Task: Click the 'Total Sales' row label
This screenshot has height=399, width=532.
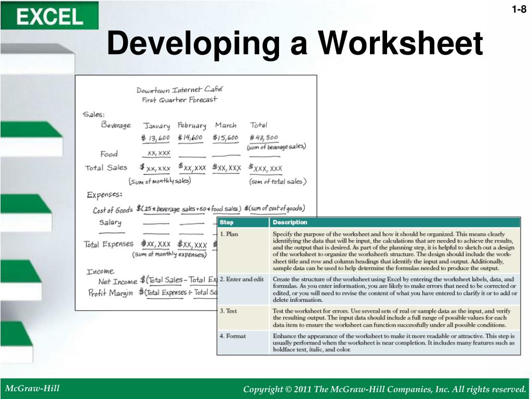Action: tap(106, 168)
